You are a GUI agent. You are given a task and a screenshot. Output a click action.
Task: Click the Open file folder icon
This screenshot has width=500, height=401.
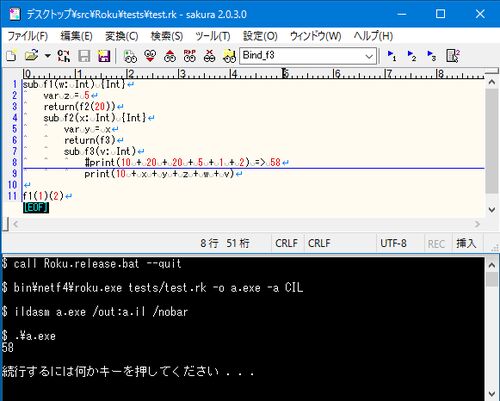click(x=31, y=56)
